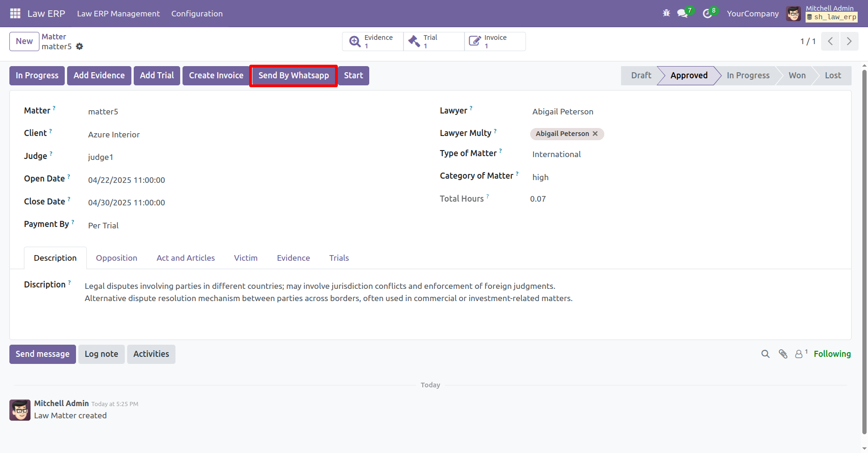The height and width of the screenshot is (453, 868).
Task: Open Invoice smart button with edit icon
Action: click(x=495, y=41)
